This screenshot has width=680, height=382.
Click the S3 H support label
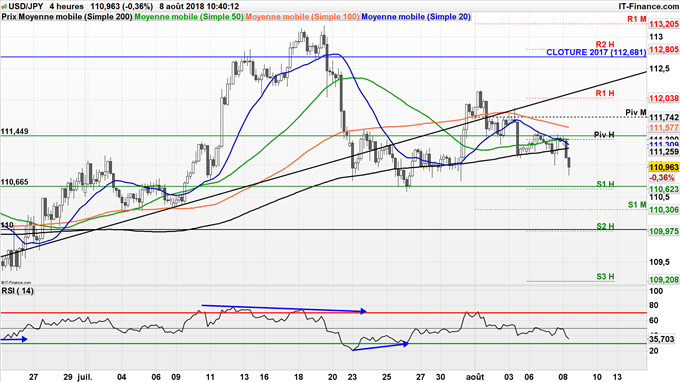point(605,277)
